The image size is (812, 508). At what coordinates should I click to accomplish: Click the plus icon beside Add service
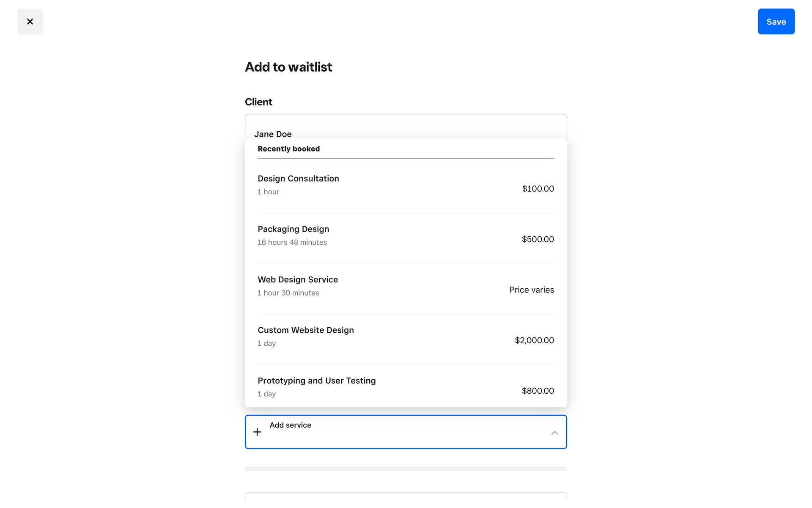point(257,432)
